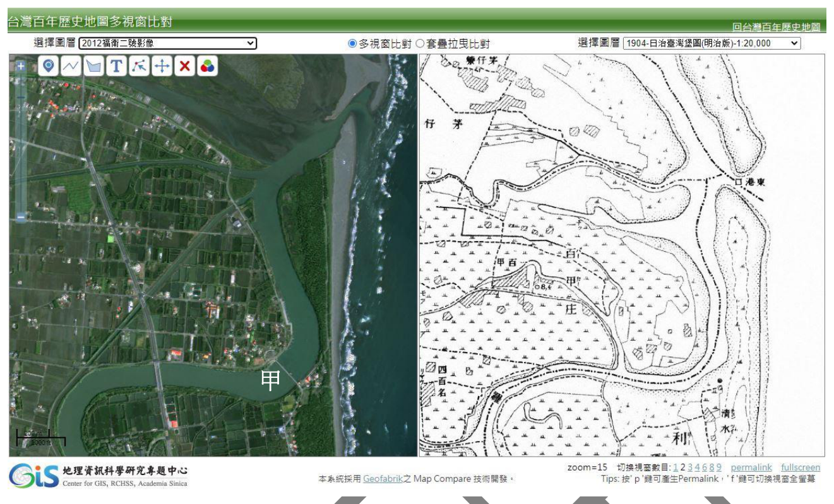Switch window count to 9
The height and width of the screenshot is (504, 834).
coord(718,467)
